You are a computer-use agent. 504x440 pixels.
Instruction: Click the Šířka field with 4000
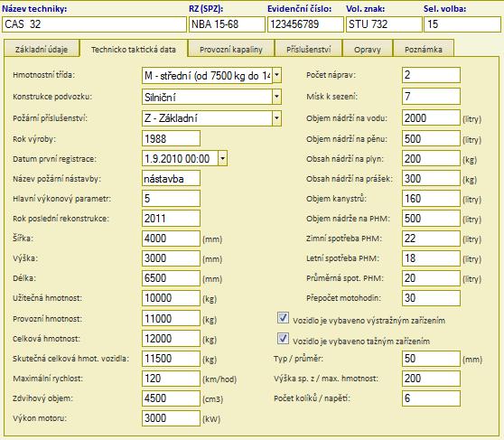pyautogui.click(x=171, y=239)
